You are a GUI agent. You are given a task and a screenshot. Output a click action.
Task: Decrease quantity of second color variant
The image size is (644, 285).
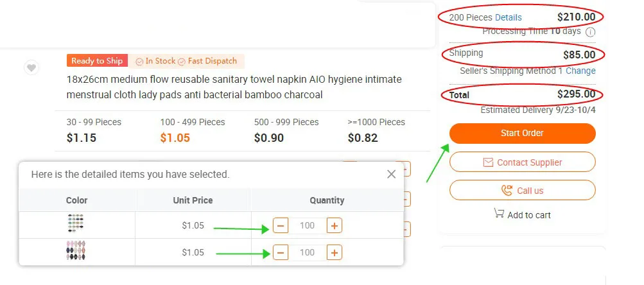coord(281,252)
